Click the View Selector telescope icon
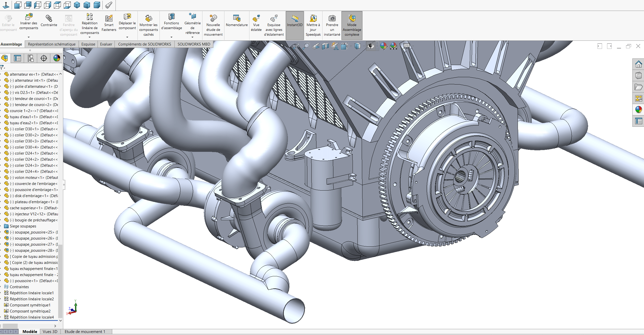 109,5
